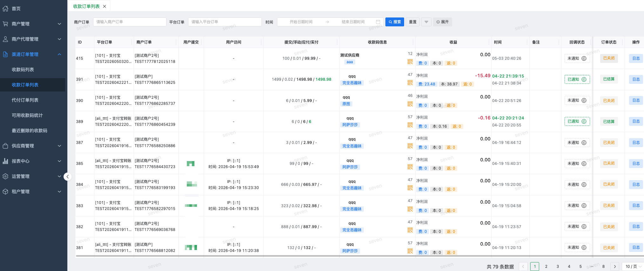Open QR code icon for order 381

pyautogui.click(x=410, y=251)
